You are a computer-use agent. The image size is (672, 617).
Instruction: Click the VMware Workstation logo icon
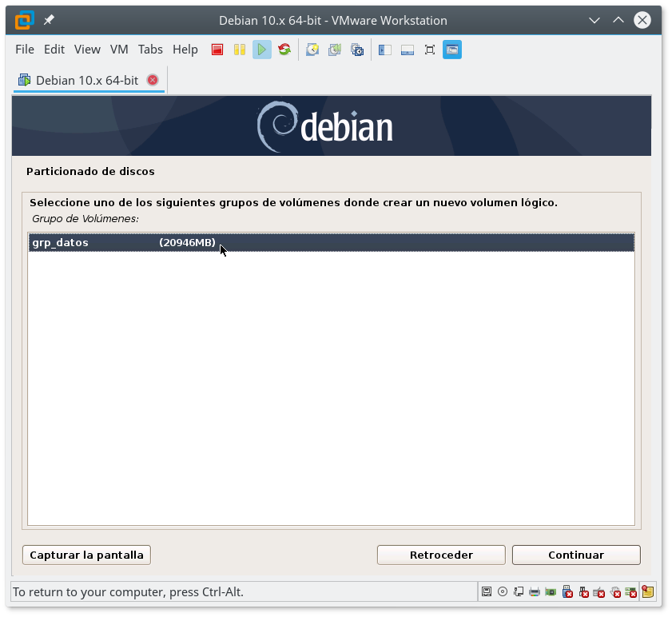point(25,20)
